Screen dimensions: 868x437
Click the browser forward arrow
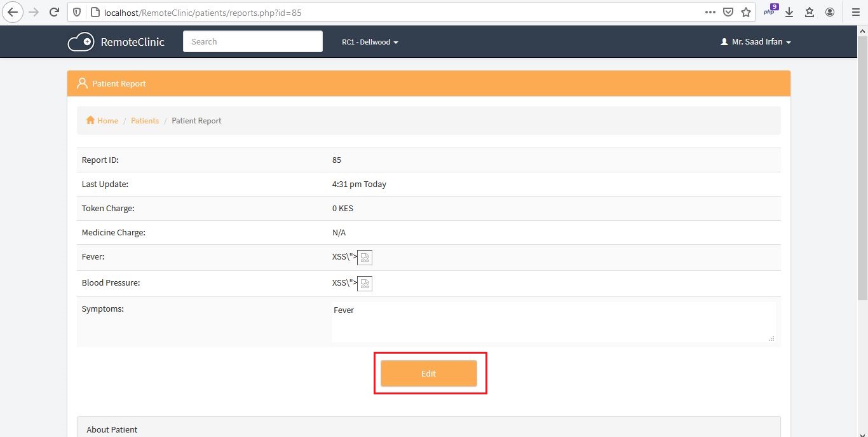click(x=34, y=12)
